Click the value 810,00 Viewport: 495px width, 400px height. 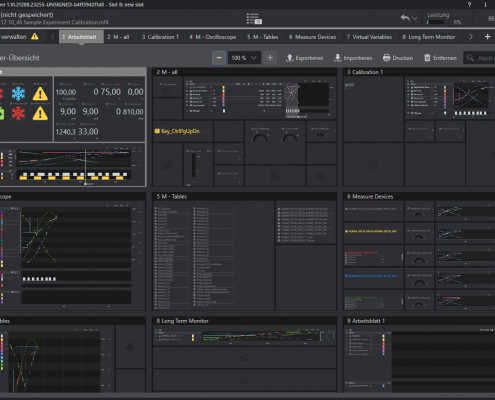coord(133,112)
